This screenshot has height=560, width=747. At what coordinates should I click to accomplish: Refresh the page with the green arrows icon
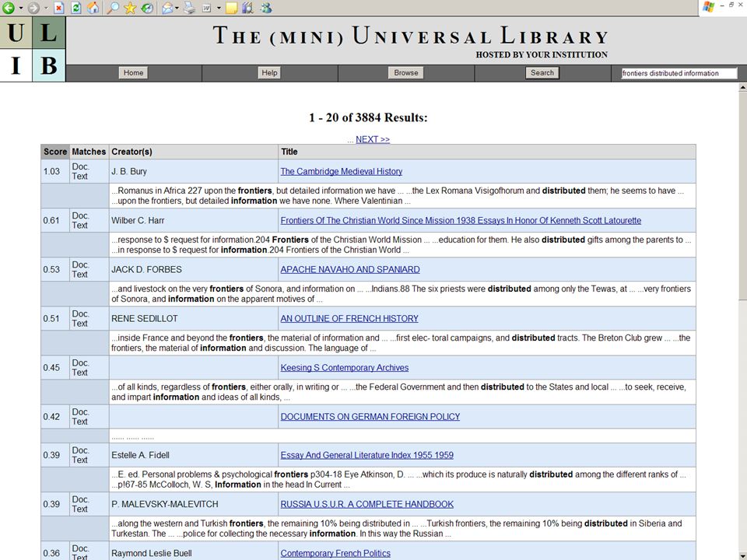point(75,7)
